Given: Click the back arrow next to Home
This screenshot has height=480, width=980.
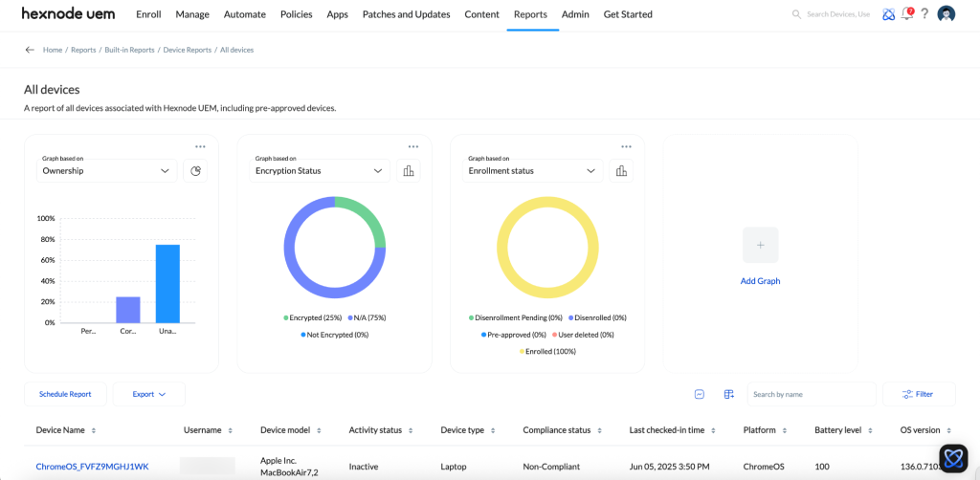Looking at the screenshot, I should (30, 50).
